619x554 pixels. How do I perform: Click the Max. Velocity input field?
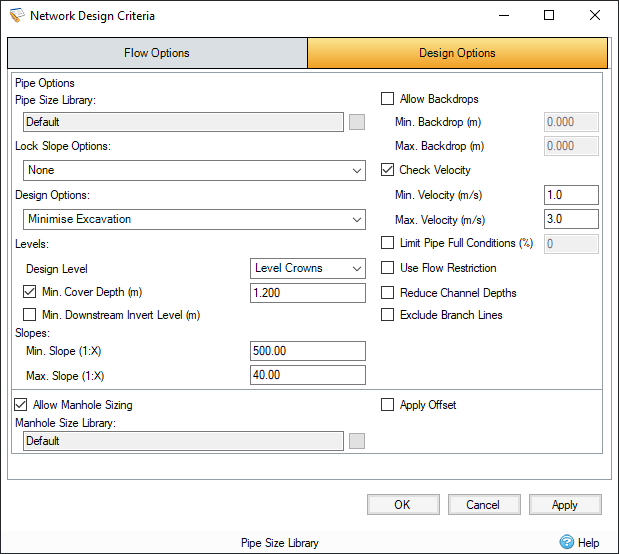click(x=571, y=219)
